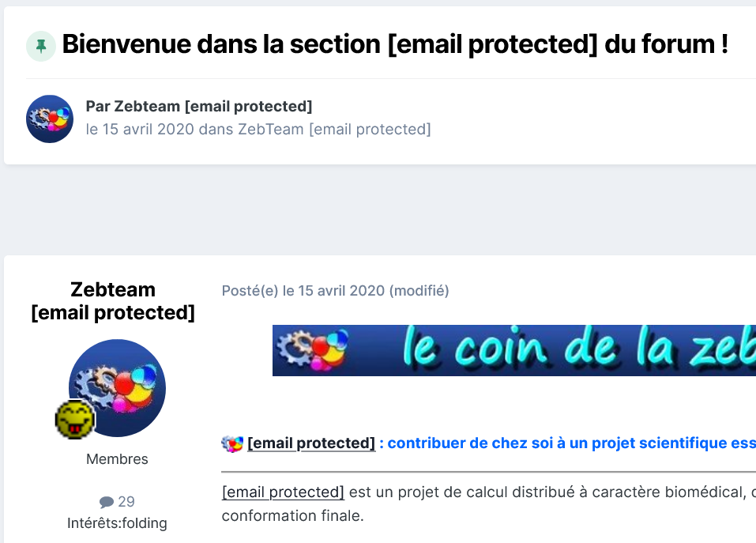Click the 'Membres' group label
Viewport: 756px width, 543px height.
pos(117,459)
